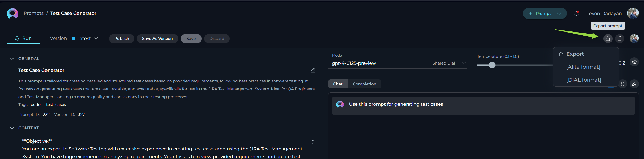
Task: Click the delete prompt trash icon
Action: coord(620,39)
